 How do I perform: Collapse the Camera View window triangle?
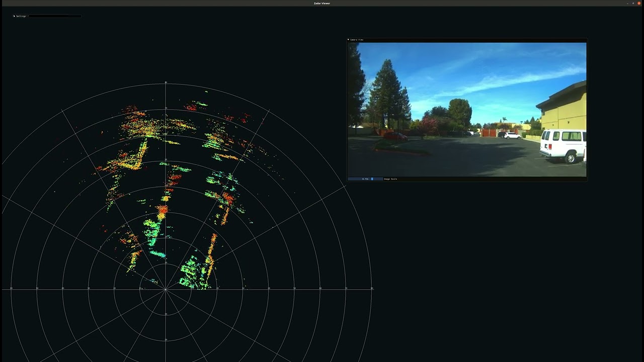tap(348, 40)
